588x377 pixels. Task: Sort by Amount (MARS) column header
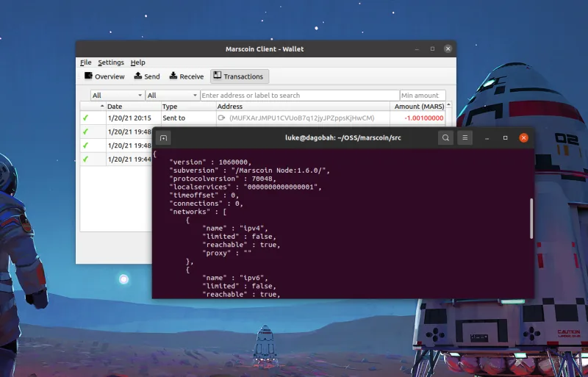coord(419,107)
